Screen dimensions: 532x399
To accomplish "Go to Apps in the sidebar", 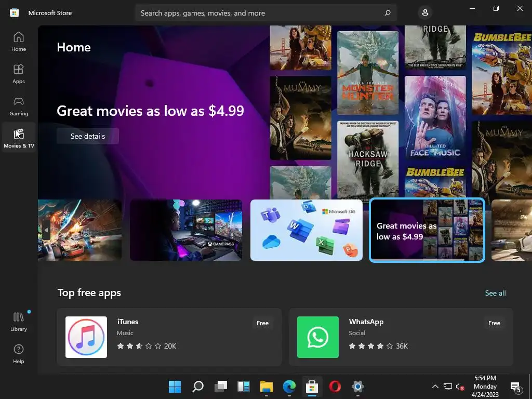I will (x=19, y=74).
